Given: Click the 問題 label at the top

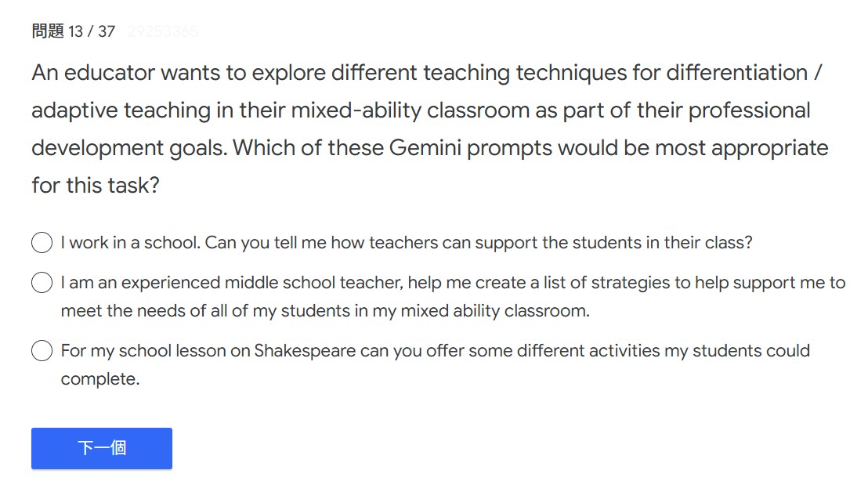Looking at the screenshot, I should click(48, 31).
